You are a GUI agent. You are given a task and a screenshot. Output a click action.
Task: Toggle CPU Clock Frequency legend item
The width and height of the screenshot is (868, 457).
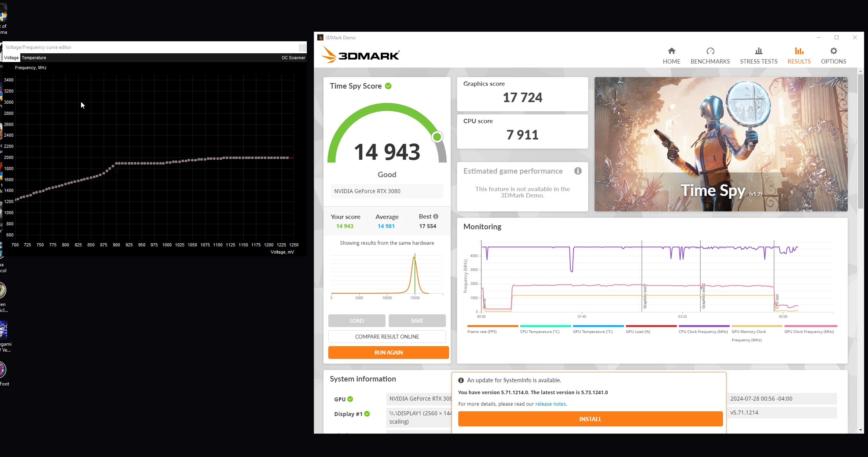click(x=703, y=329)
